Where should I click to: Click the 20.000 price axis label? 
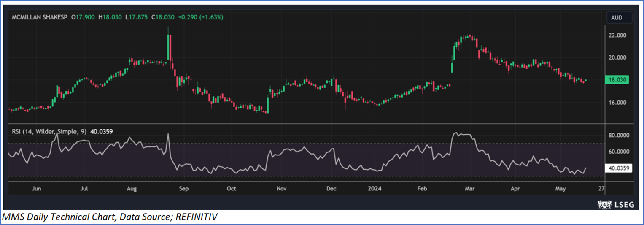(x=617, y=58)
